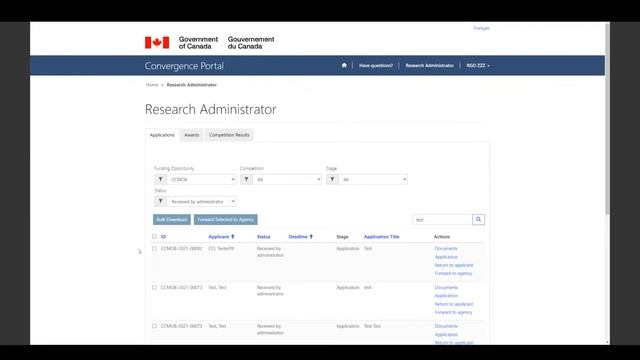Viewport: 640px width, 360px height.
Task: Click the CCMOB-2021-00092 ID cell
Action: point(182,249)
